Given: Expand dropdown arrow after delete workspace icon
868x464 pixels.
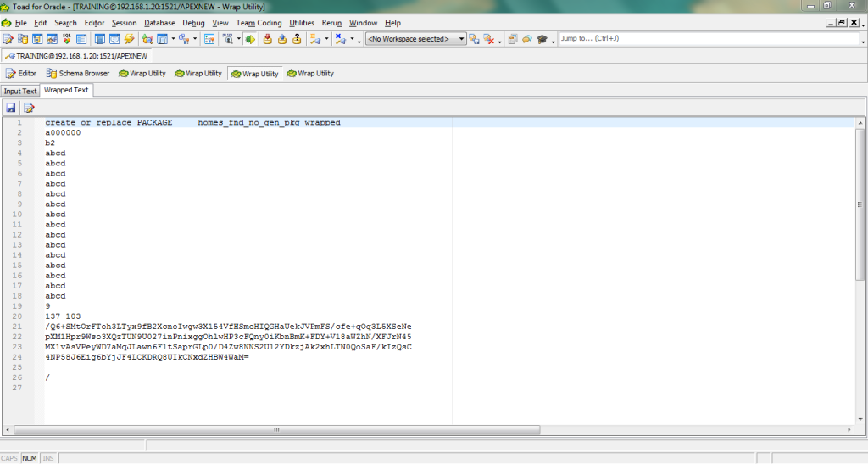Looking at the screenshot, I should (499, 42).
